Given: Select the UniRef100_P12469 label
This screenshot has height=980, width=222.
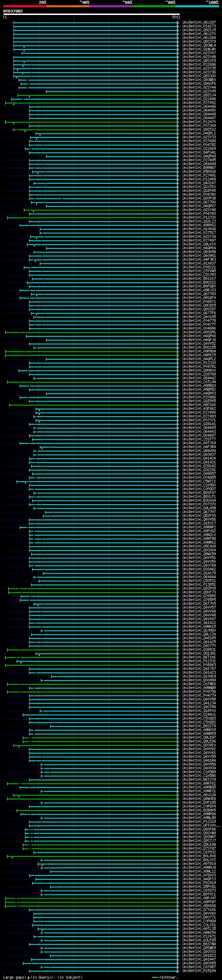Looking at the screenshot, I should 199,179.
